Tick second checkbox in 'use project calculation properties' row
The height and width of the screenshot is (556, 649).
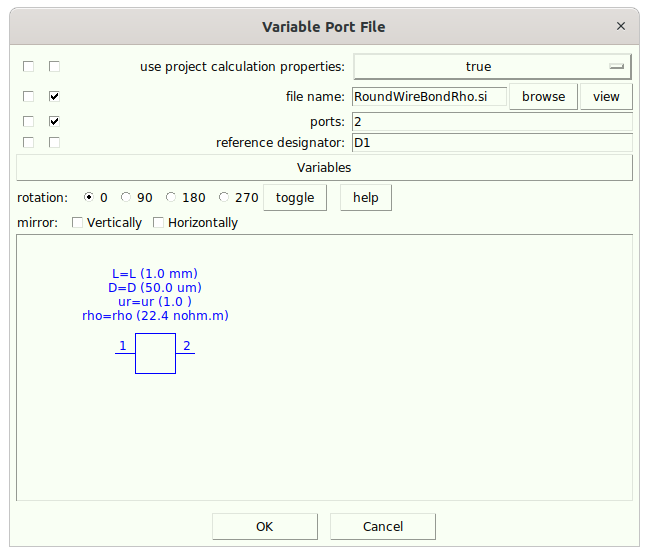pyautogui.click(x=54, y=66)
